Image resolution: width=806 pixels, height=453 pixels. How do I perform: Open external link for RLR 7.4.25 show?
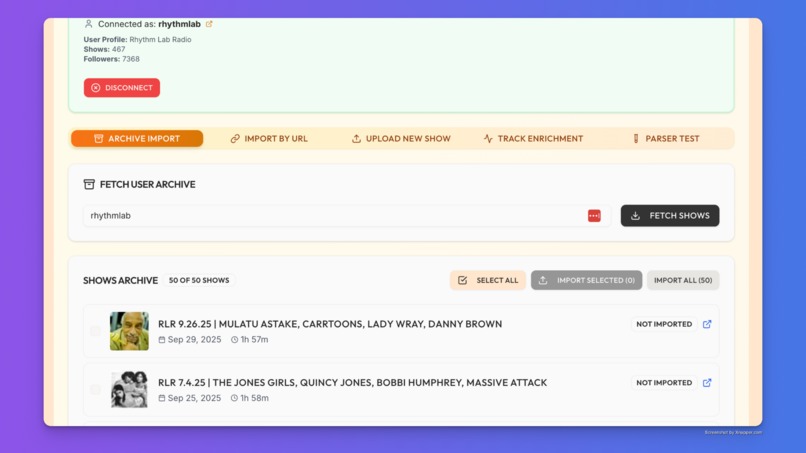(x=707, y=383)
